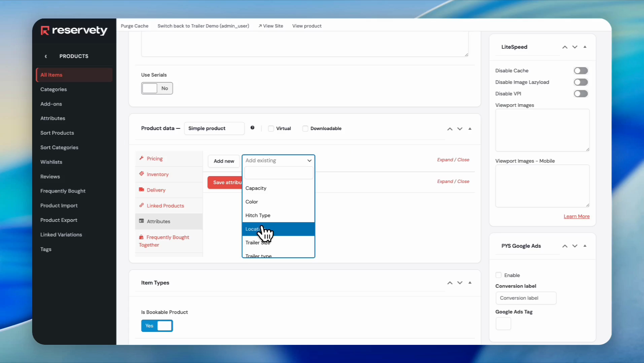The width and height of the screenshot is (644, 363).
Task: Click the Delivery truck icon
Action: pyautogui.click(x=141, y=190)
